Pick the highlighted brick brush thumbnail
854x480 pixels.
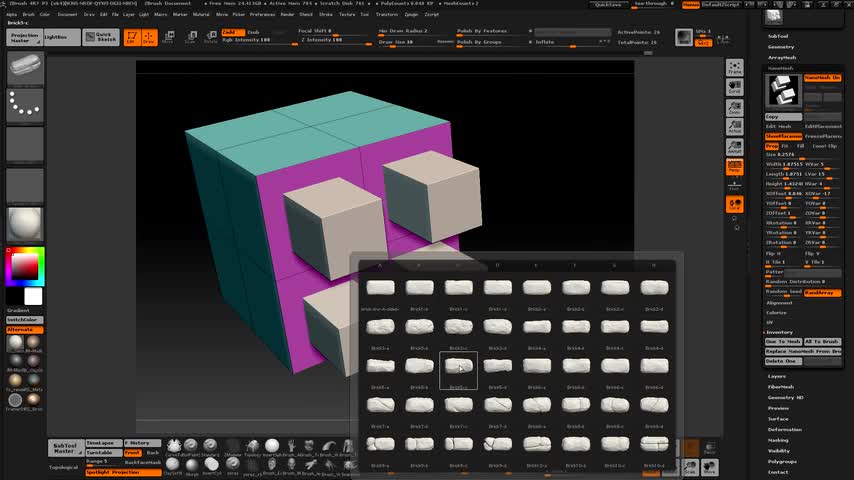(x=458, y=366)
